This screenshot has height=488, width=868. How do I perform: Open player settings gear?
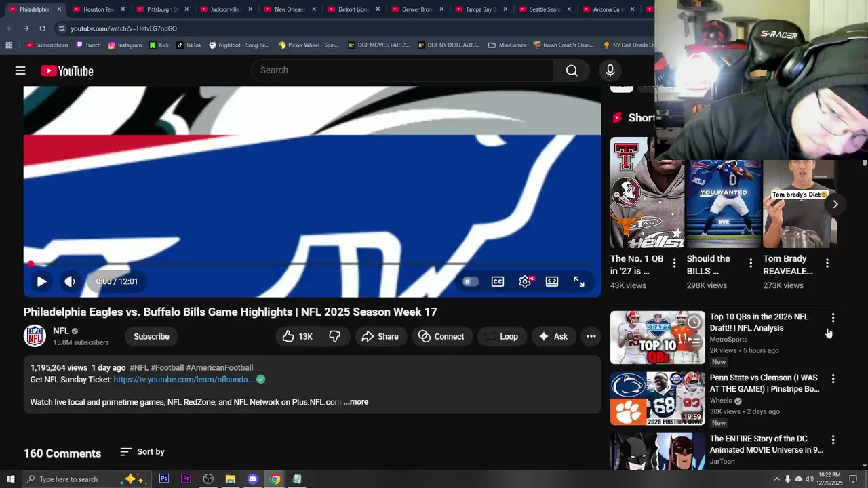click(525, 281)
